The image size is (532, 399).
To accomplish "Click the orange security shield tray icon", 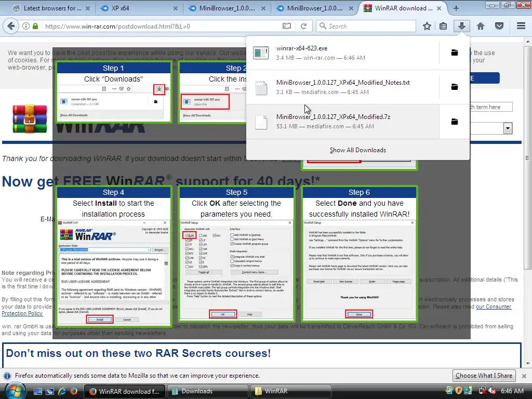I will pyautogui.click(x=459, y=391).
